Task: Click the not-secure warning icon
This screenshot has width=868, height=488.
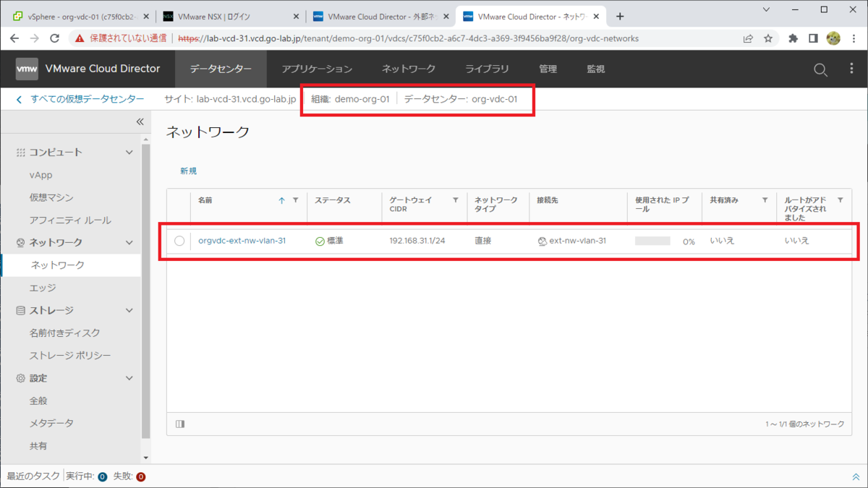Action: coord(80,38)
